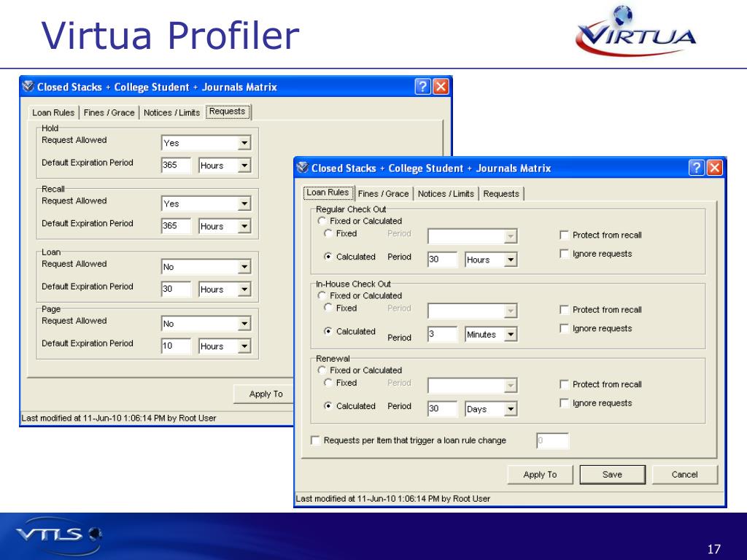The width and height of the screenshot is (747, 560).
Task: Select Loan Rules tab in front window
Action: pos(328,192)
